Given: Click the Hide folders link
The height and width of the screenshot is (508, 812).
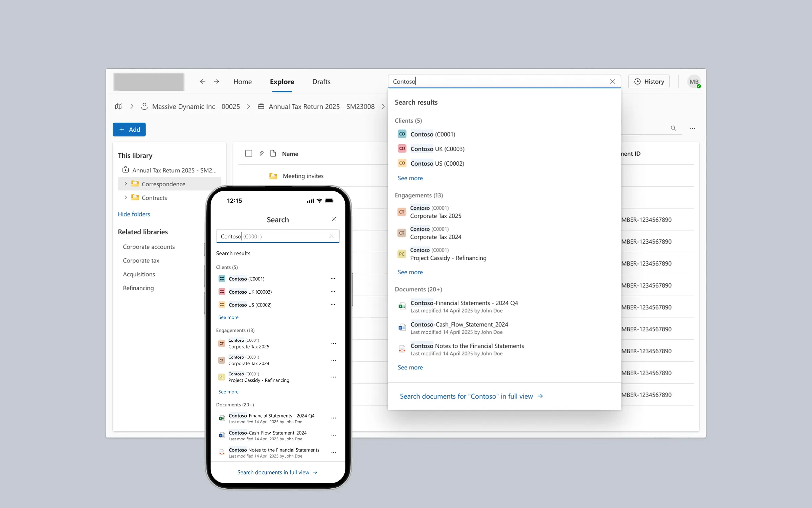Looking at the screenshot, I should pos(134,214).
